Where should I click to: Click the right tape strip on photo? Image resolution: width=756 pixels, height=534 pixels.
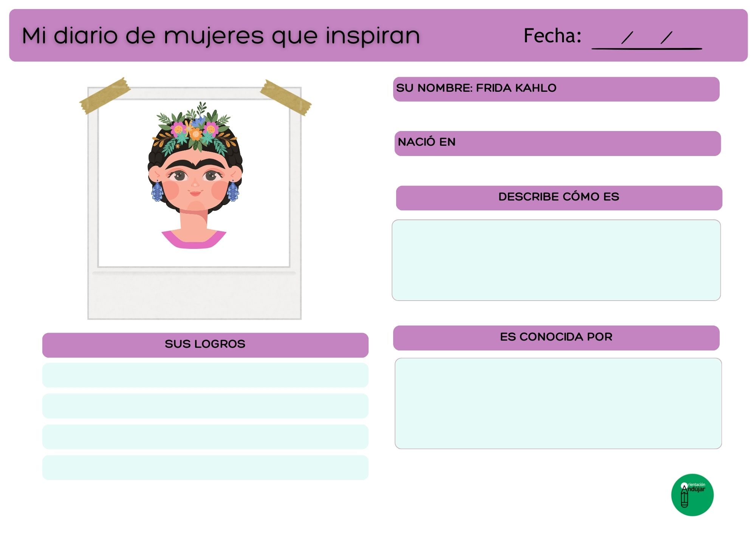286,97
